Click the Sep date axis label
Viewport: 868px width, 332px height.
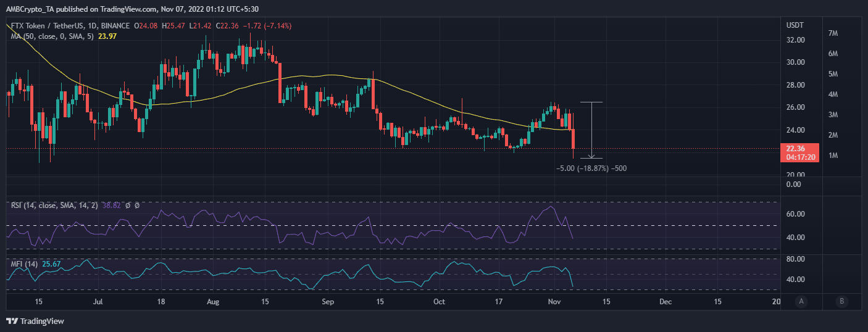click(x=328, y=302)
